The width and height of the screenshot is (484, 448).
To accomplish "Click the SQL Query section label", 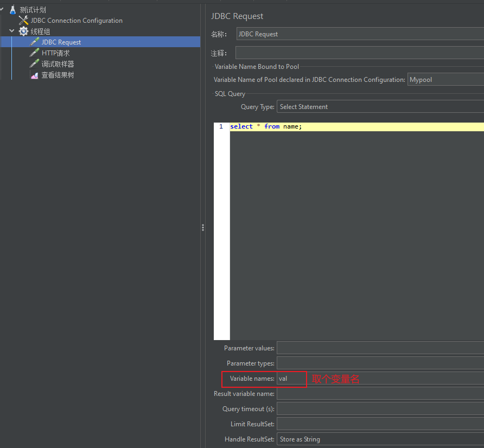I will point(230,94).
